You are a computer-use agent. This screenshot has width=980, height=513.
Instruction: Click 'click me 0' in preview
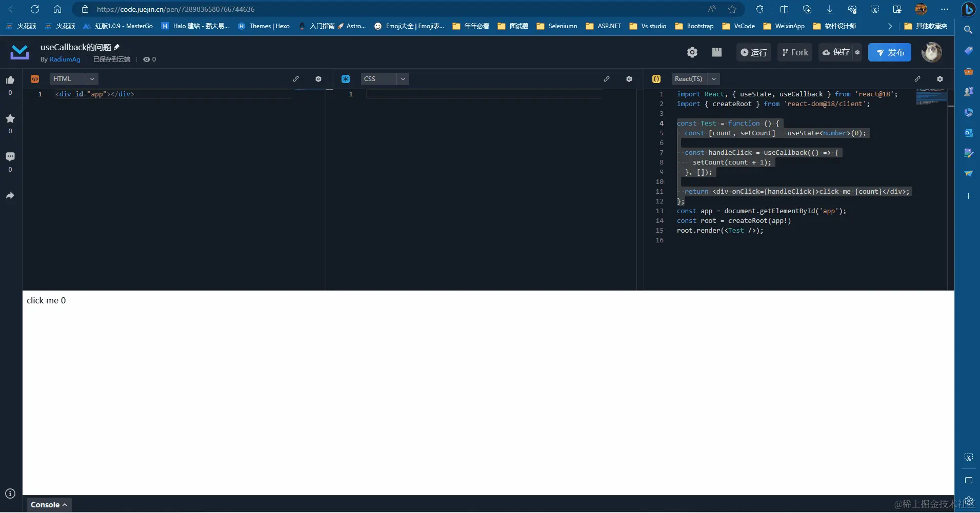pos(46,300)
